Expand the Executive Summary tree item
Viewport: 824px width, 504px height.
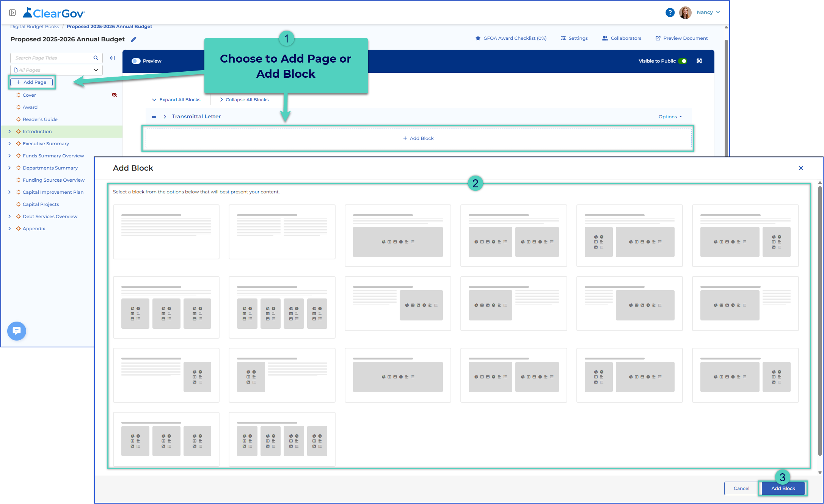[9, 144]
